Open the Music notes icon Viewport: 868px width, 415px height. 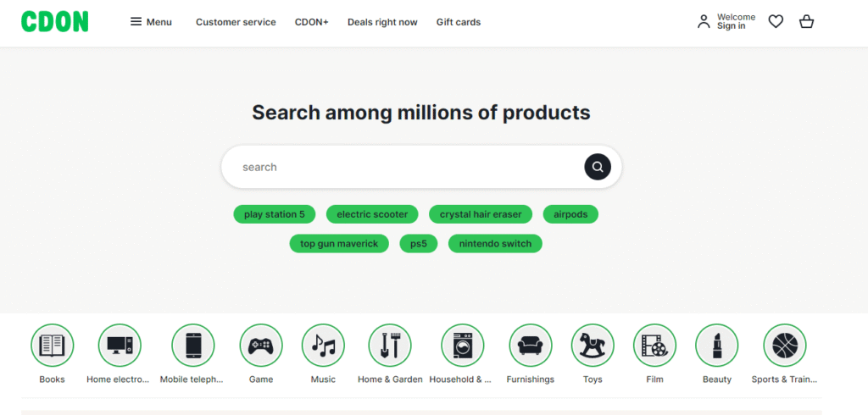(x=323, y=346)
